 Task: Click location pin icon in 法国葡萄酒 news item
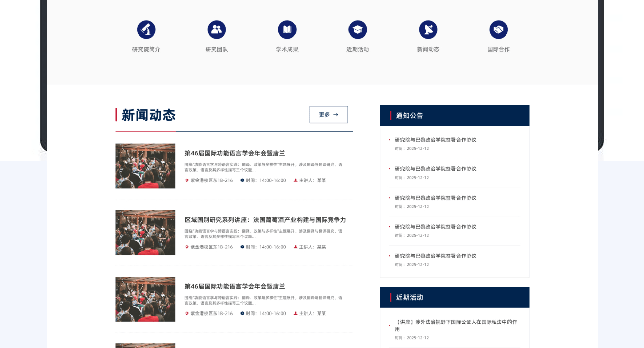(187, 247)
